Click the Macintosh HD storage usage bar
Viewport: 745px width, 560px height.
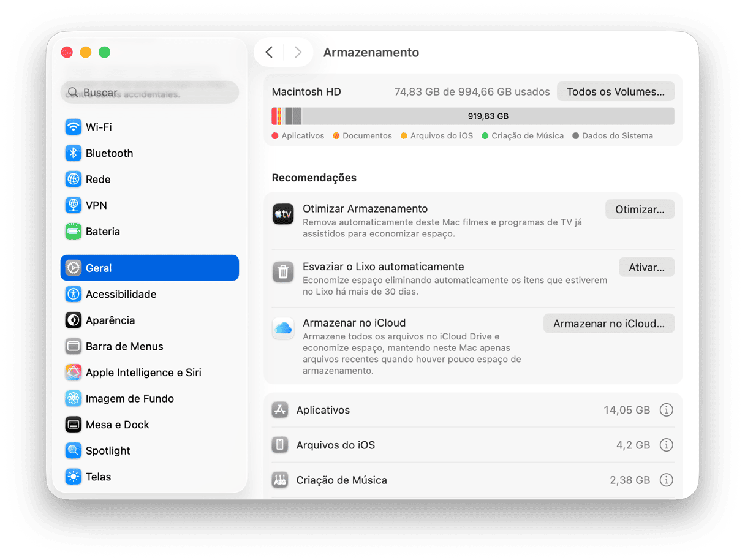[x=472, y=116]
